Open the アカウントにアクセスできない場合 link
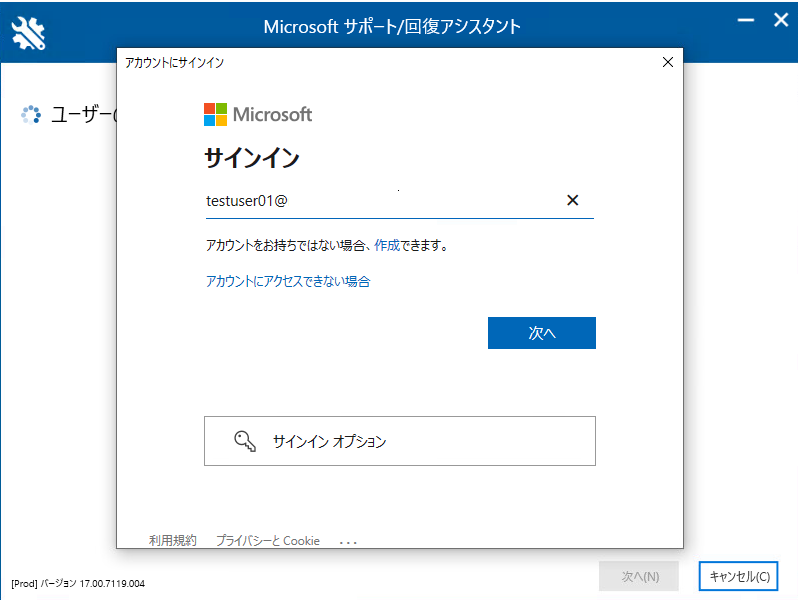 tap(288, 281)
